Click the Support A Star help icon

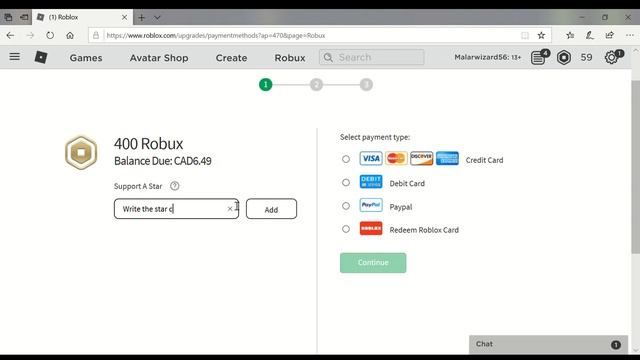[x=174, y=186]
